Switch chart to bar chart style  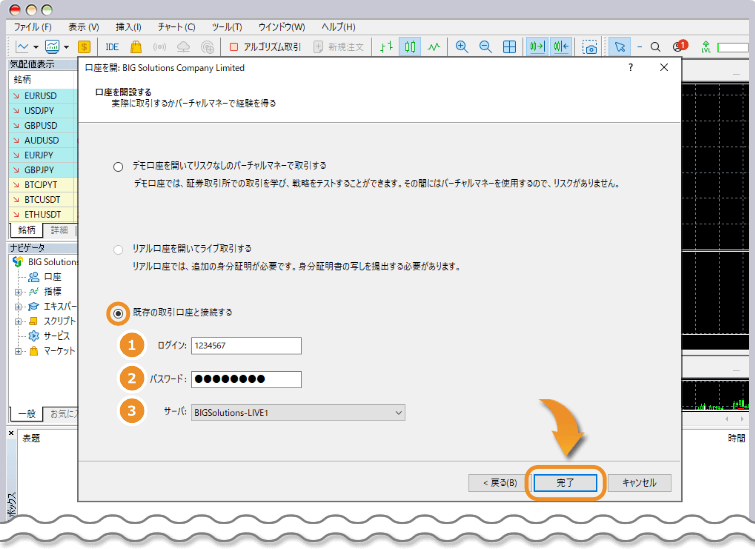(386, 47)
